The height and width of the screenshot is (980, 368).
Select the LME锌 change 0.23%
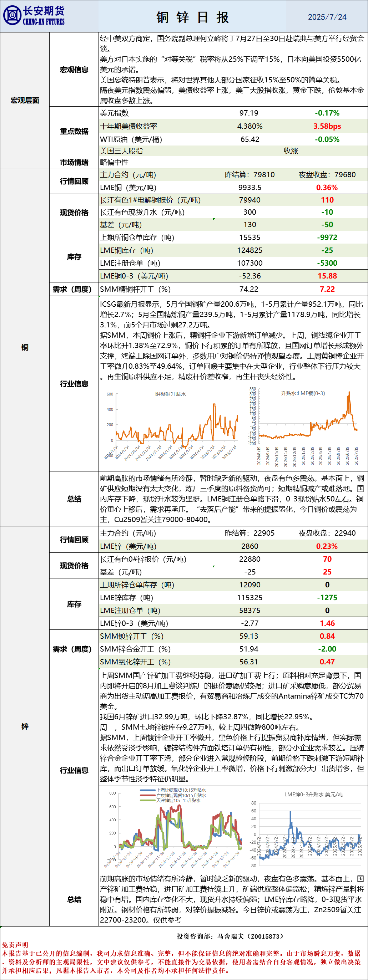[327, 546]
